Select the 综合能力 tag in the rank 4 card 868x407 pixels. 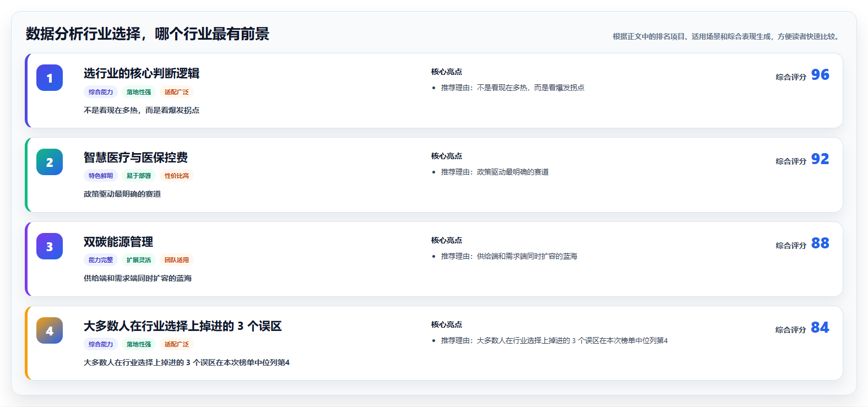[101, 344]
